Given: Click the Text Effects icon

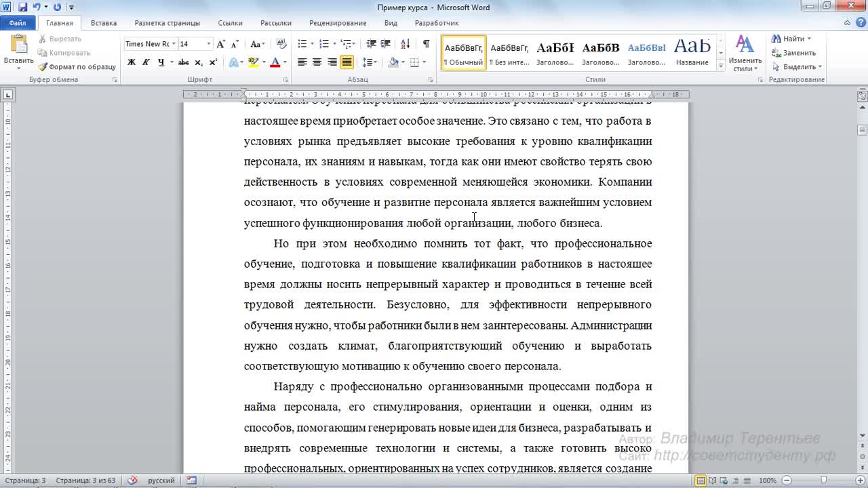Looking at the screenshot, I should 233,62.
